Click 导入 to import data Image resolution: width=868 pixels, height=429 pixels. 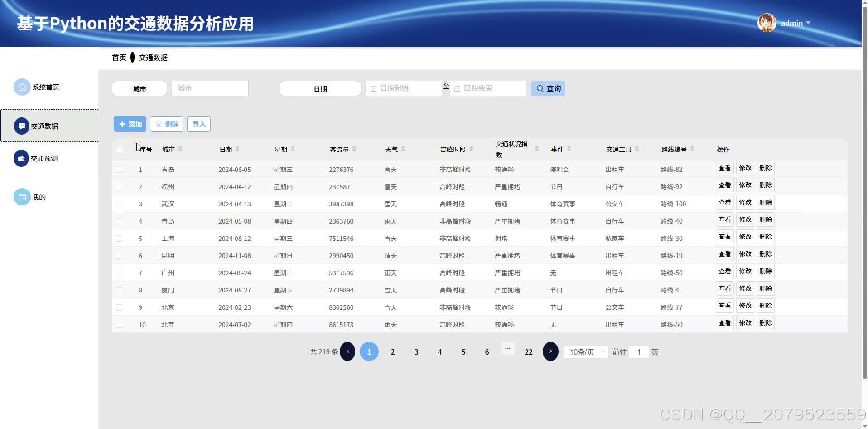tap(198, 124)
